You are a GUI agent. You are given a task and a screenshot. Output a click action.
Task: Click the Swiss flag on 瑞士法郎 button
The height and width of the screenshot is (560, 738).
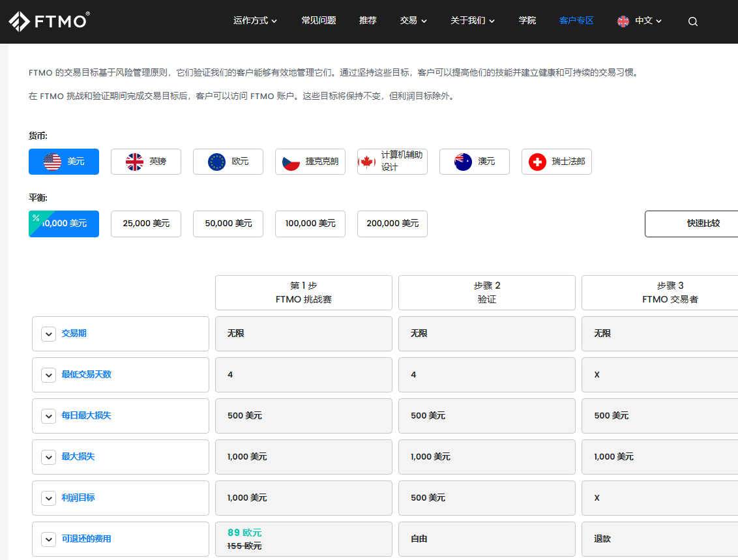537,162
